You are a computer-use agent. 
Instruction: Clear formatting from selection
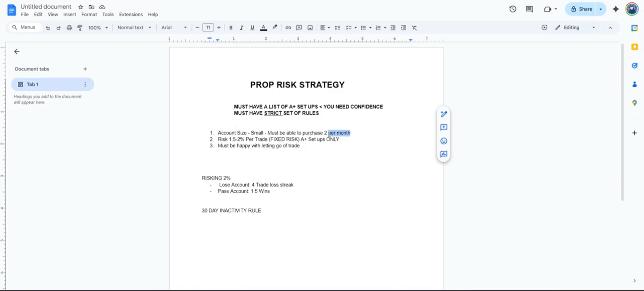[x=414, y=28]
